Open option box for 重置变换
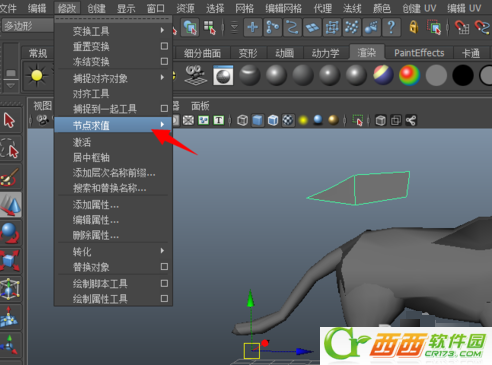The width and height of the screenshot is (492, 365). 164,46
